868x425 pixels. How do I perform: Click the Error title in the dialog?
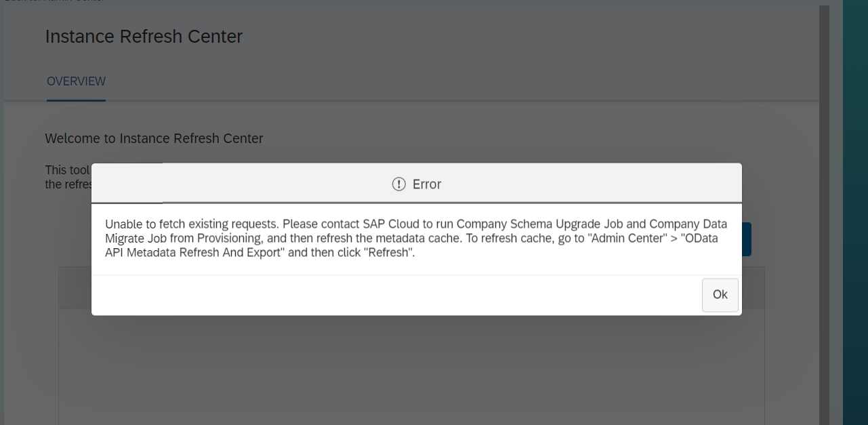pos(427,184)
